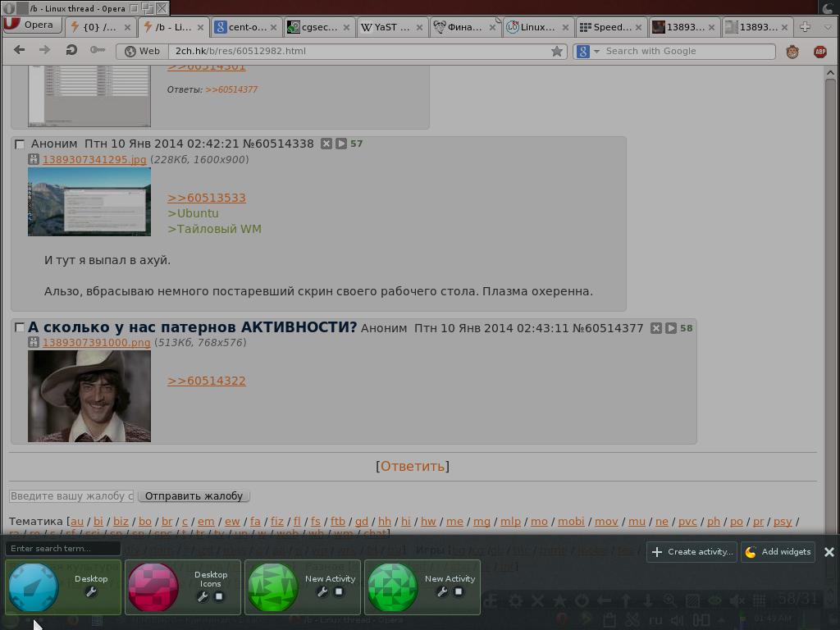Viewport: 840px width, 630px height.
Task: Click the scrollbar up arrow
Action: pos(830,72)
